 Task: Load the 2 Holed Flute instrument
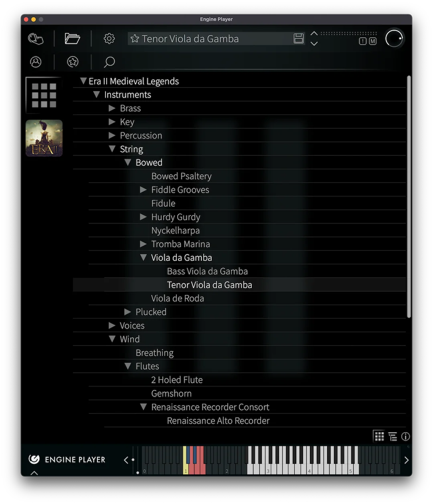pos(177,380)
